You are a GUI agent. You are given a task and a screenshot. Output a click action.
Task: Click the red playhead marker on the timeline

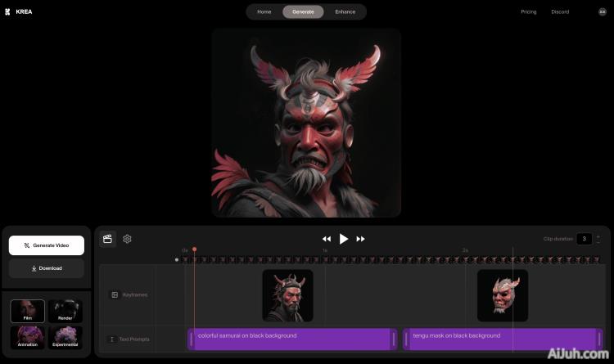[x=194, y=249]
